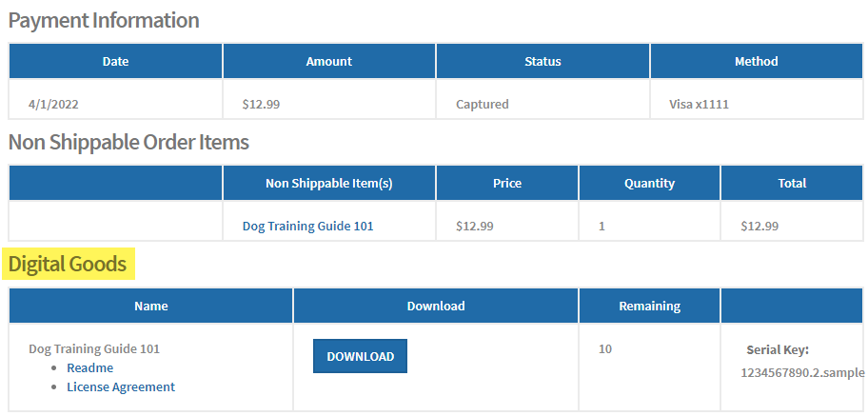This screenshot has height=416, width=868.
Task: Click the Price column header
Action: (507, 183)
